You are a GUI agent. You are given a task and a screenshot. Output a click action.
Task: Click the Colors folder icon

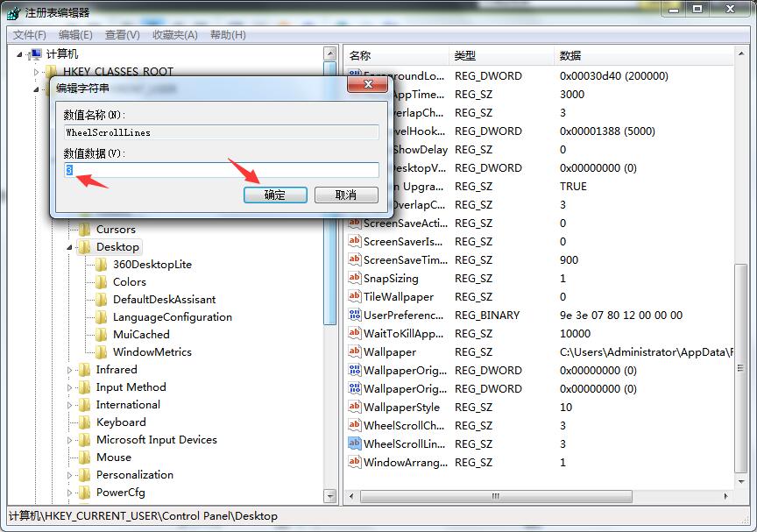click(x=102, y=281)
